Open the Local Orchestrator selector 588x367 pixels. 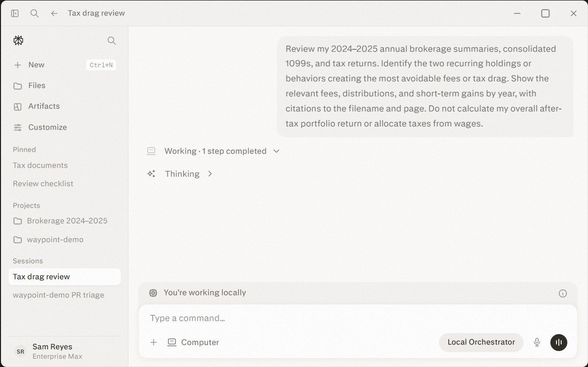point(481,343)
